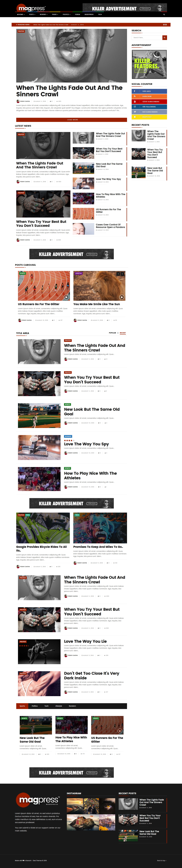
Task: Play the US Runners carousel video
Action: point(66,297)
